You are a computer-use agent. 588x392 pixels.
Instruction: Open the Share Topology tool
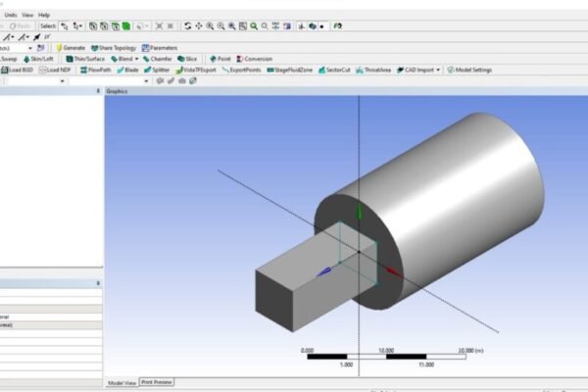click(x=114, y=48)
